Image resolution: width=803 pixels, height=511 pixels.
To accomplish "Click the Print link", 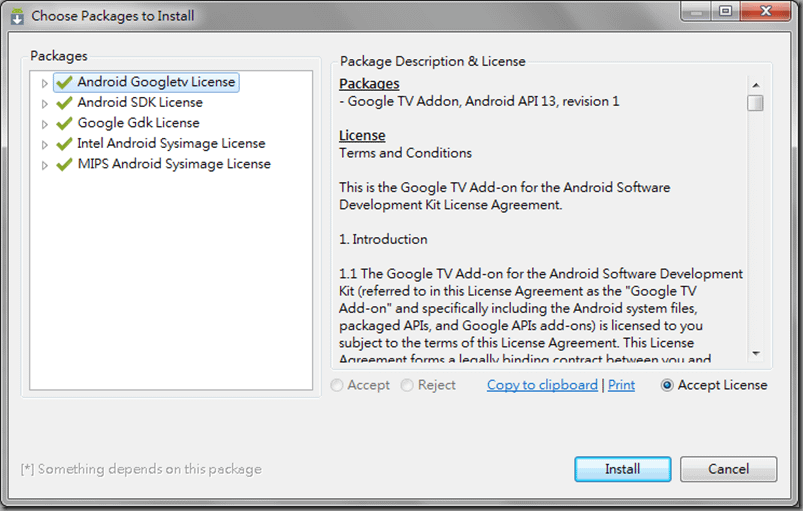I will coord(621,385).
